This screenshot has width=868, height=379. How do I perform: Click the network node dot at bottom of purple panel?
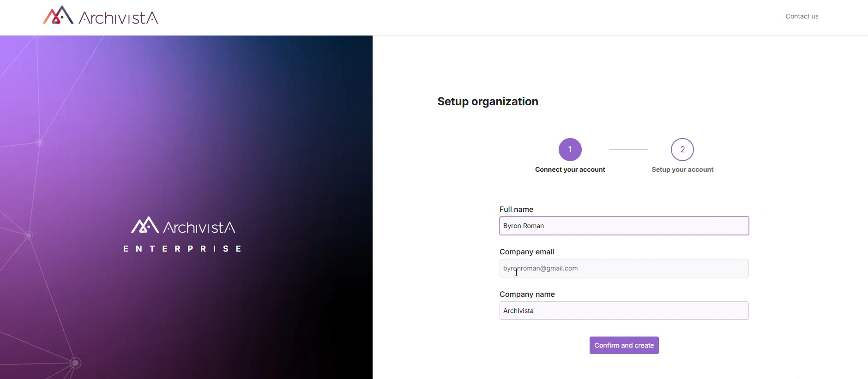point(76,363)
